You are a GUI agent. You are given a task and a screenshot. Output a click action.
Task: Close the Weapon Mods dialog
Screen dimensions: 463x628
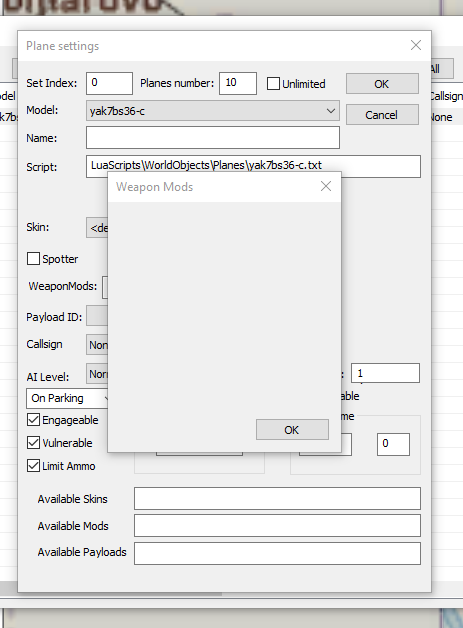tap(326, 186)
